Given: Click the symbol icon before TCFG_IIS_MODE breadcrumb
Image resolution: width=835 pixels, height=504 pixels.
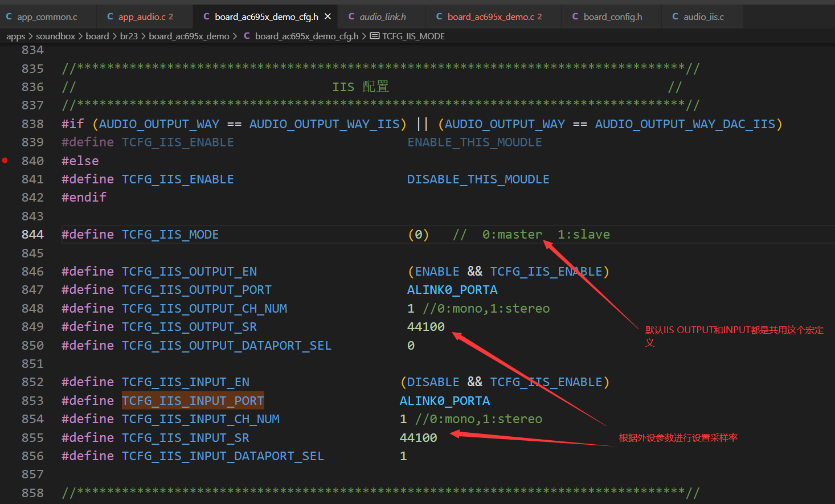Looking at the screenshot, I should click(375, 36).
